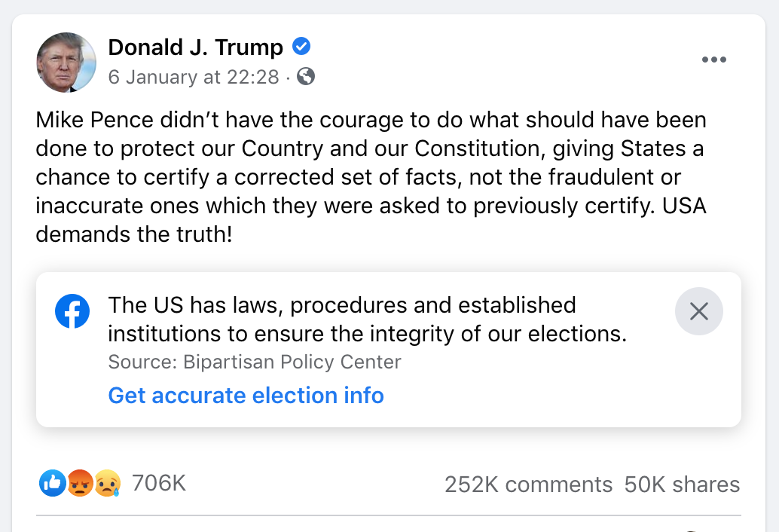
Task: Click the blue verified badge next to Donald J. Trump
Action: (x=300, y=46)
